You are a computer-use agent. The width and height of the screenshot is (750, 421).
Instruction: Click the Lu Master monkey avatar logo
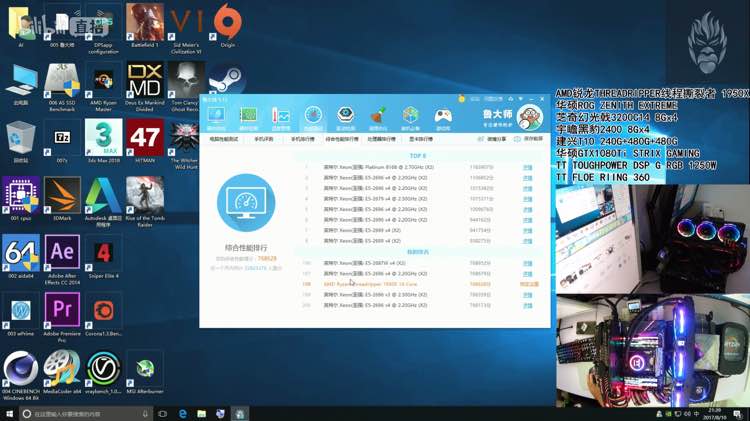click(529, 117)
